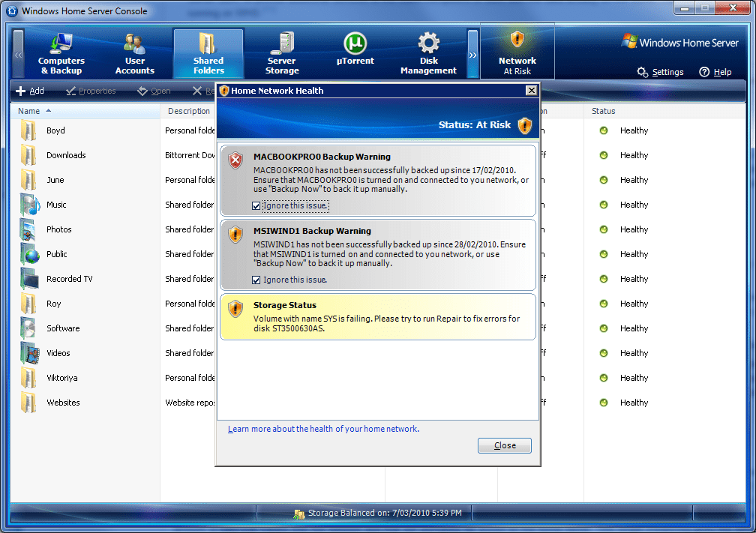The image size is (756, 533).
Task: Select the Roy folder icon
Action: (28, 304)
